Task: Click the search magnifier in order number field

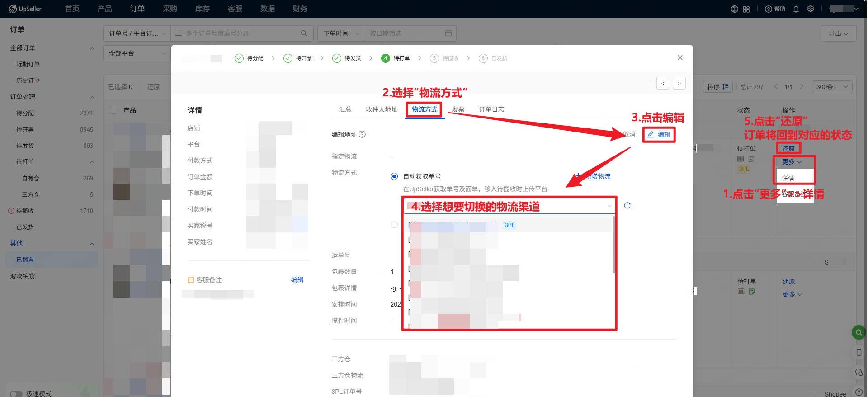Action: pyautogui.click(x=304, y=33)
